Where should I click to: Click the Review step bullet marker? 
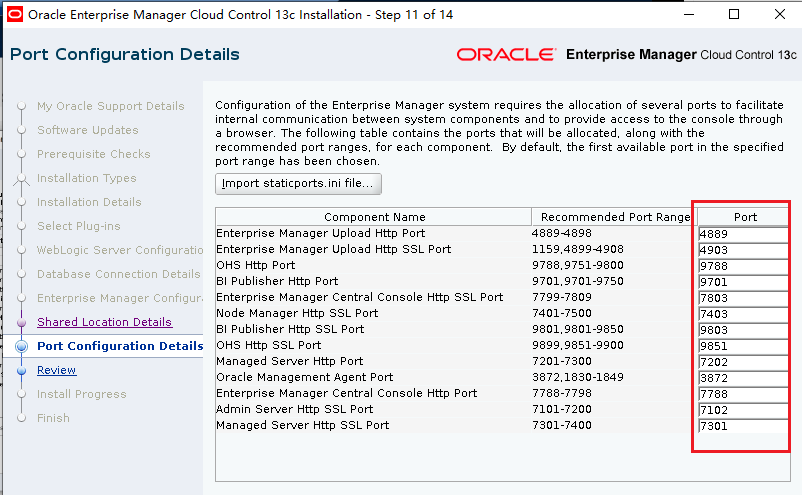point(21,370)
